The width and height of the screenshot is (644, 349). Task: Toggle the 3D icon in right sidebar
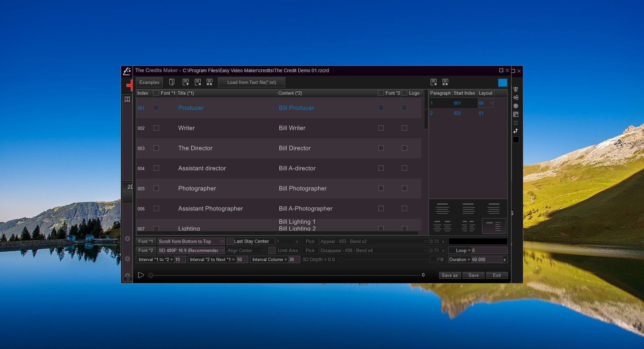coord(516,123)
